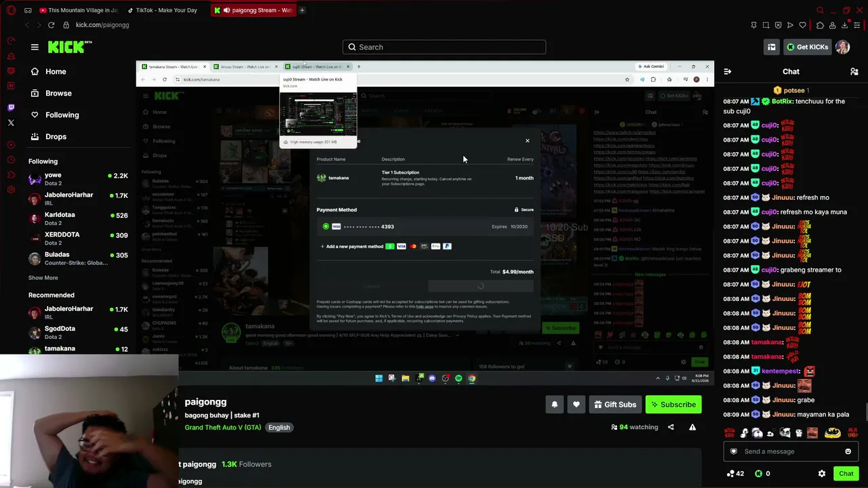The width and height of the screenshot is (868, 488).
Task: Expand Following list with Show more
Action: point(43,278)
